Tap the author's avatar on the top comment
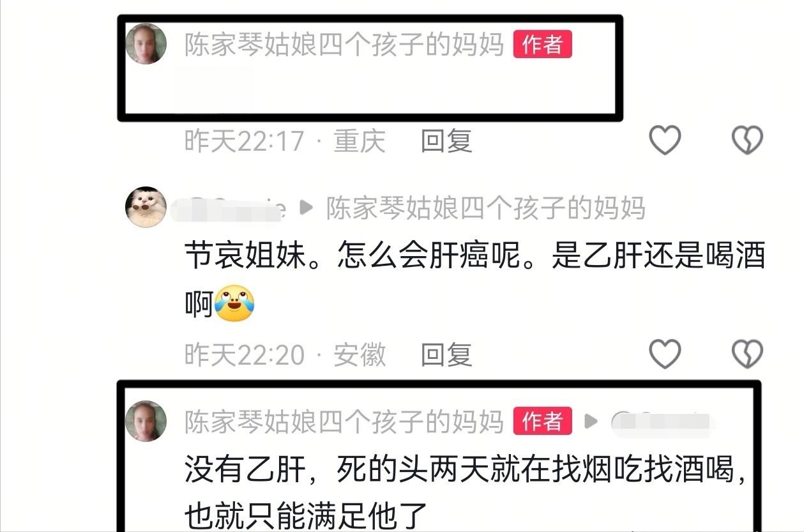Image resolution: width=804 pixels, height=532 pixels. point(146,44)
